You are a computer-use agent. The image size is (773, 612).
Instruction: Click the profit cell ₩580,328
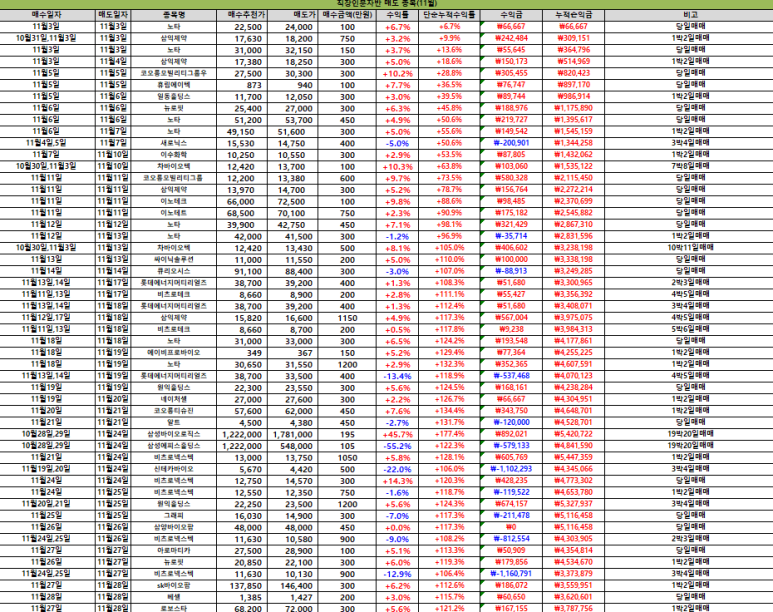click(511, 178)
